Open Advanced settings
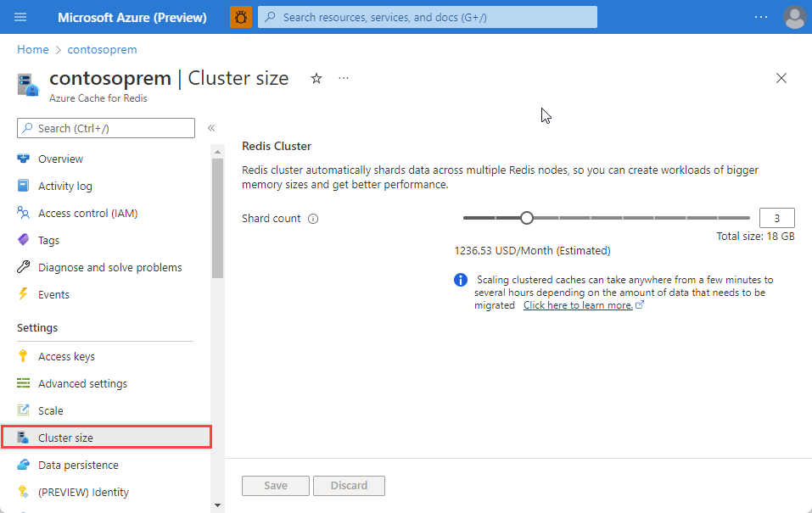 [x=82, y=383]
